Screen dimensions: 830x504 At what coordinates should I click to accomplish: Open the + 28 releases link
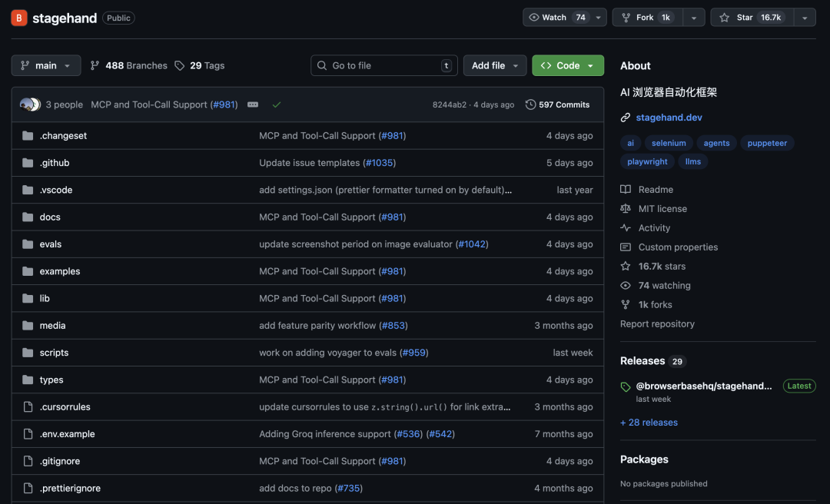point(649,423)
